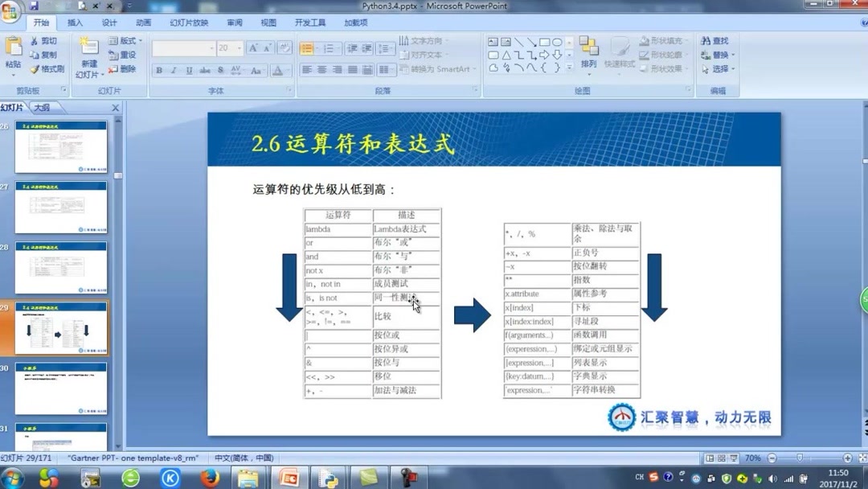Open Find (查找) in the Editing group
The height and width of the screenshot is (489, 868).
(x=717, y=40)
